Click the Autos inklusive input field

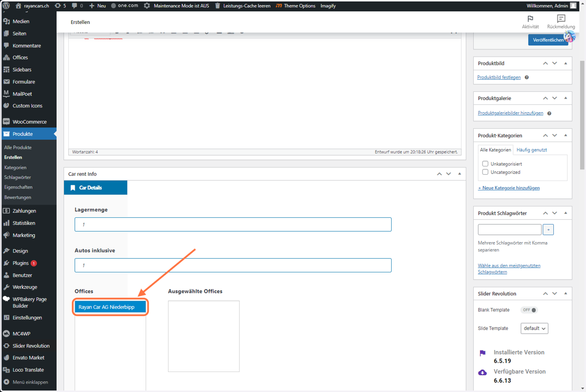point(233,265)
